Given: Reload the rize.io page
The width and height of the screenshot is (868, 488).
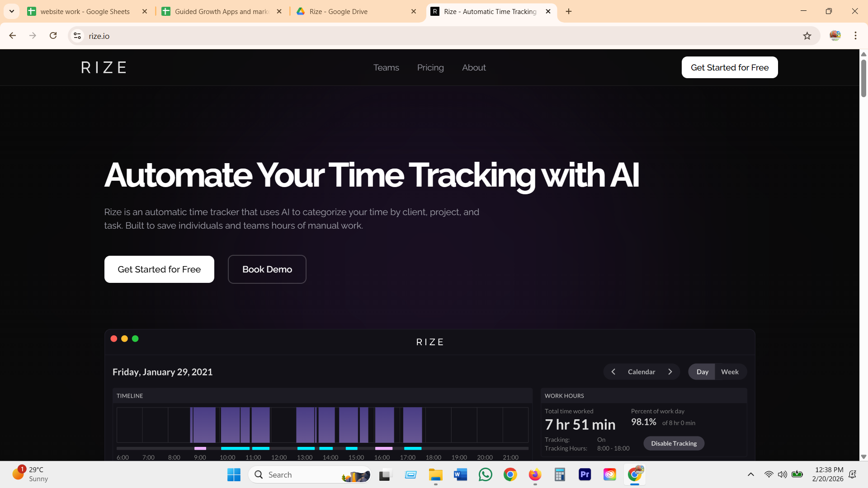Looking at the screenshot, I should click(x=53, y=36).
